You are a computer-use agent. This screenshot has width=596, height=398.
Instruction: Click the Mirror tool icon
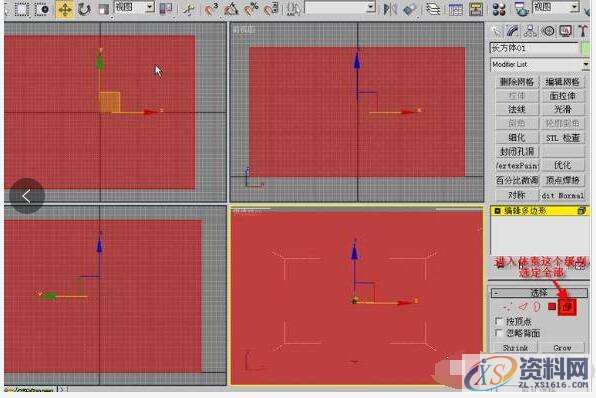[390, 9]
